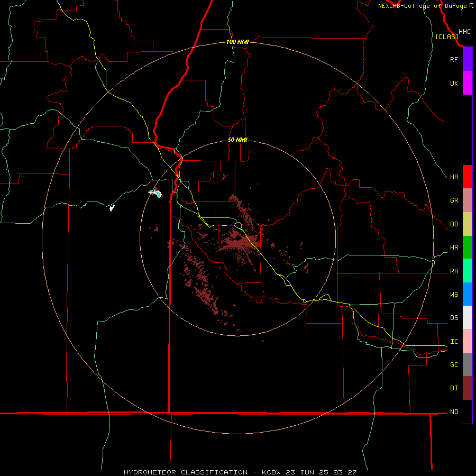Click the HR legend label

[454, 248]
